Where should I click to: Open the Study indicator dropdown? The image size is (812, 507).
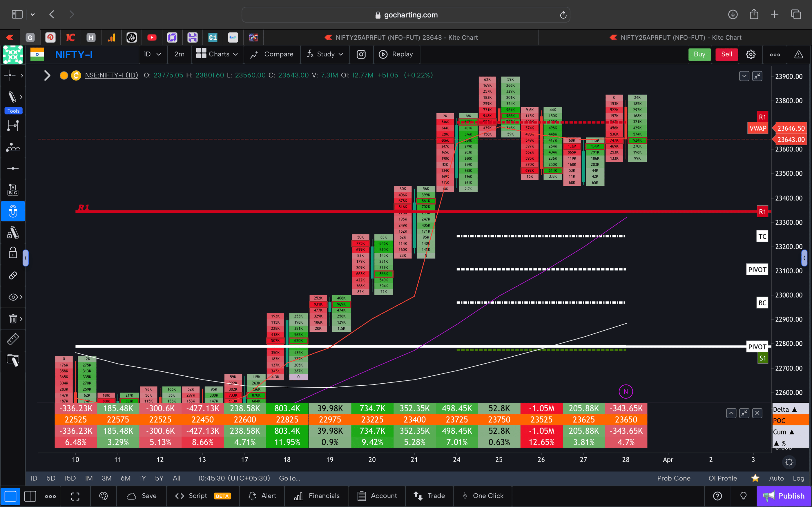pyautogui.click(x=325, y=54)
